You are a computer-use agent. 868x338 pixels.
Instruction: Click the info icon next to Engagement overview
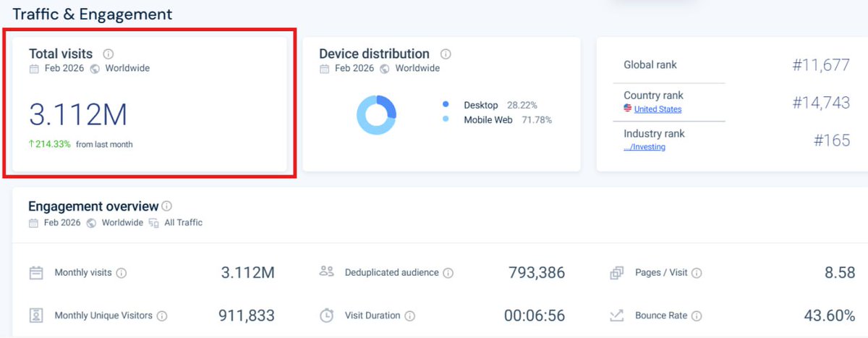click(x=167, y=206)
